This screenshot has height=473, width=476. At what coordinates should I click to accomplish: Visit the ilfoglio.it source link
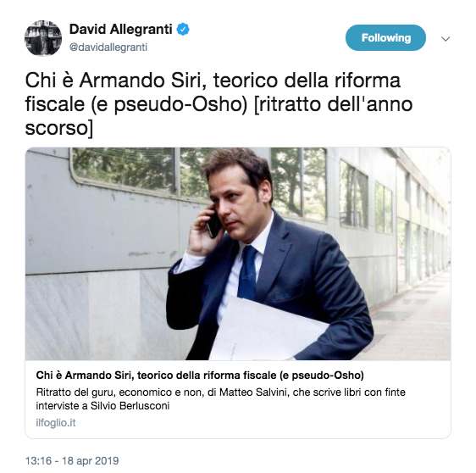[56, 423]
